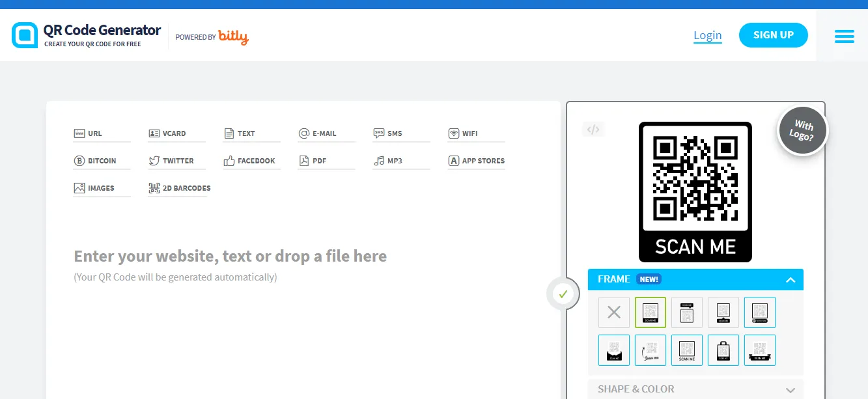Expand the SHAPE & COLOR section

[695, 389]
